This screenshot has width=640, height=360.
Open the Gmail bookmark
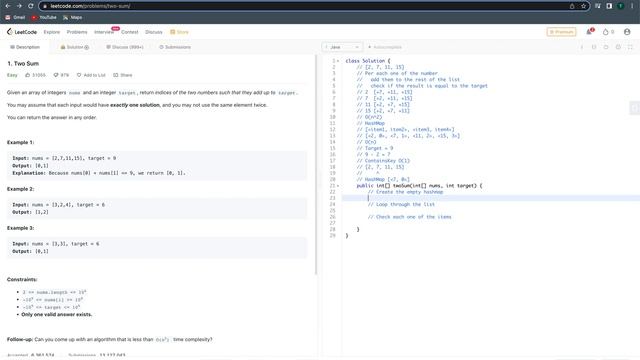click(x=16, y=18)
